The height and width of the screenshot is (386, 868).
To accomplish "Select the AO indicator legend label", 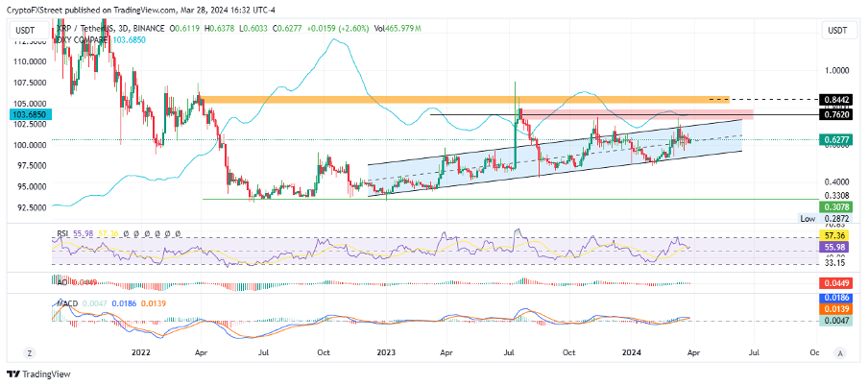I will click(x=60, y=282).
